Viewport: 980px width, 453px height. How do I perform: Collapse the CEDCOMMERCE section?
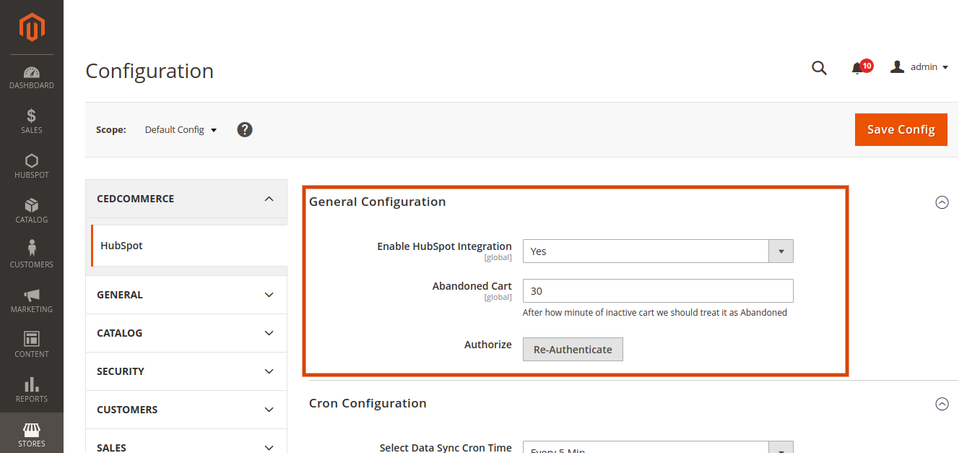[x=186, y=199]
